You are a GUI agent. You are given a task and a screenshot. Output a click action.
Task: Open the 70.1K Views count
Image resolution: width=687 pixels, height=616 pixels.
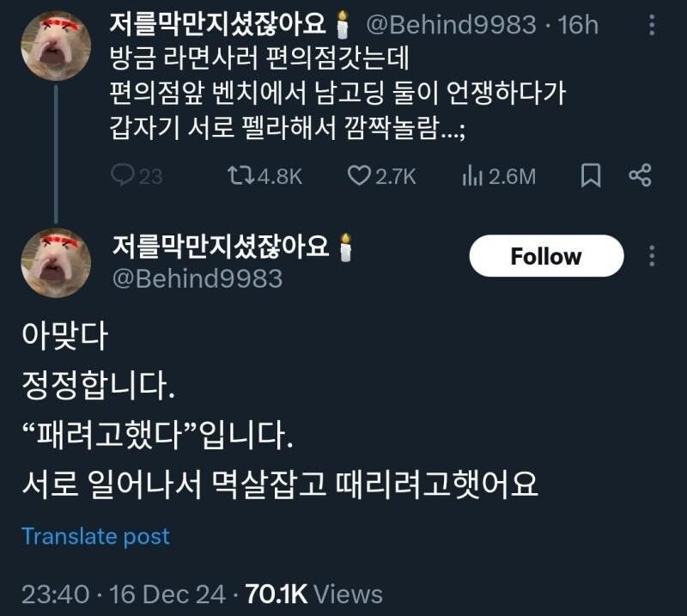(313, 594)
